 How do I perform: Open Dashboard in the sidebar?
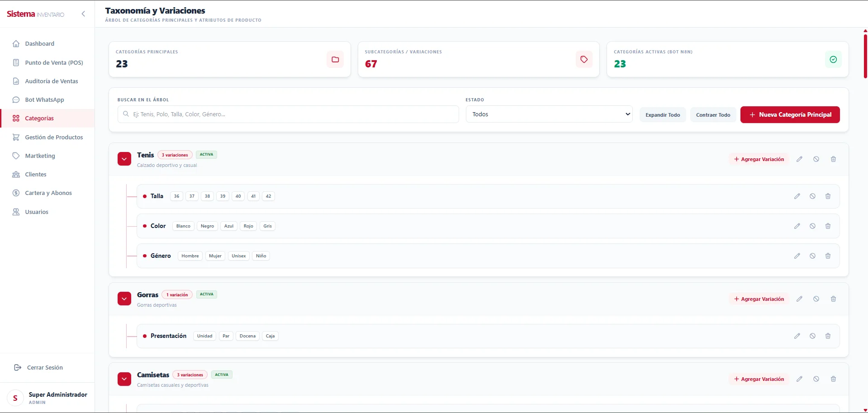point(47,44)
